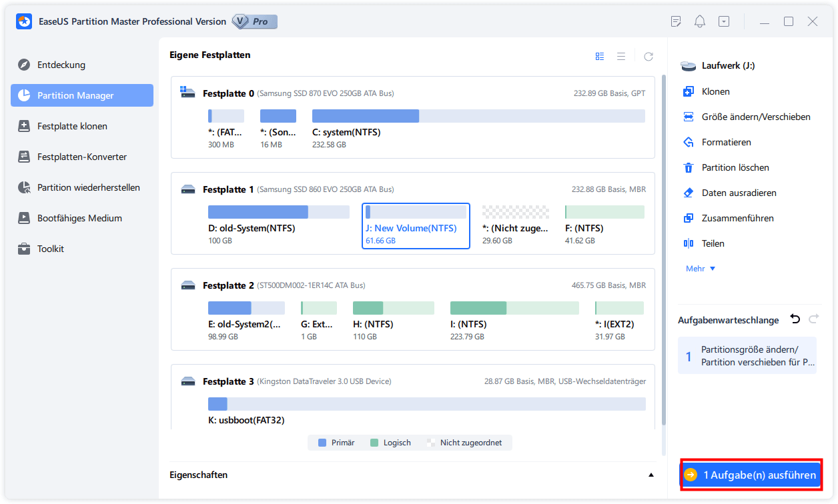Image resolution: width=838 pixels, height=504 pixels.
Task: Switch to card view of disks
Action: [600, 57]
